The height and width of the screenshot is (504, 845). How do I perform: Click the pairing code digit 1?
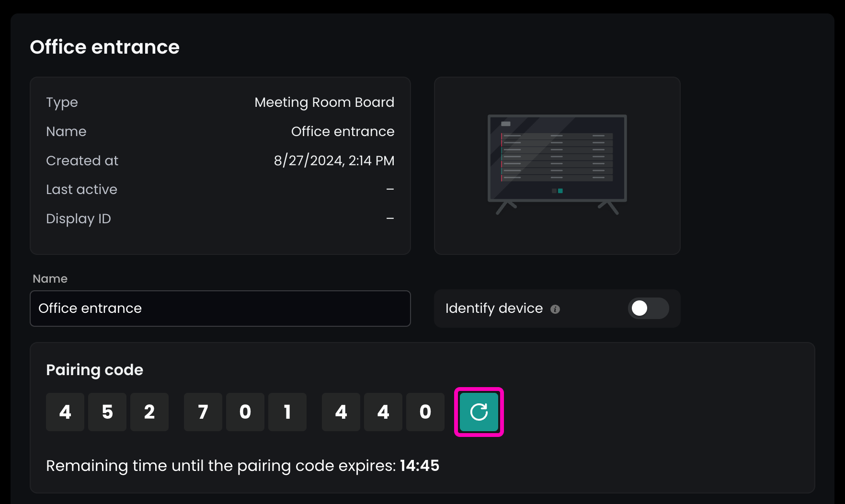pos(287,412)
